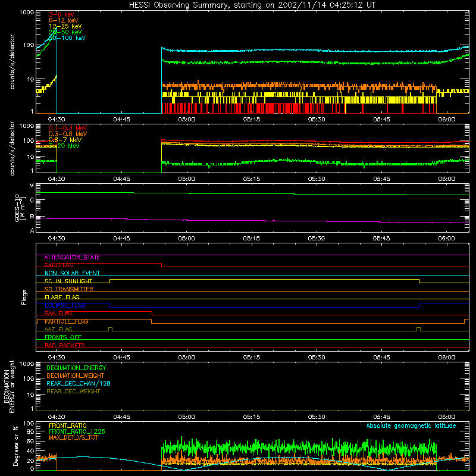
Task: Click the GOES-10 axis label
Action: [x=20, y=208]
